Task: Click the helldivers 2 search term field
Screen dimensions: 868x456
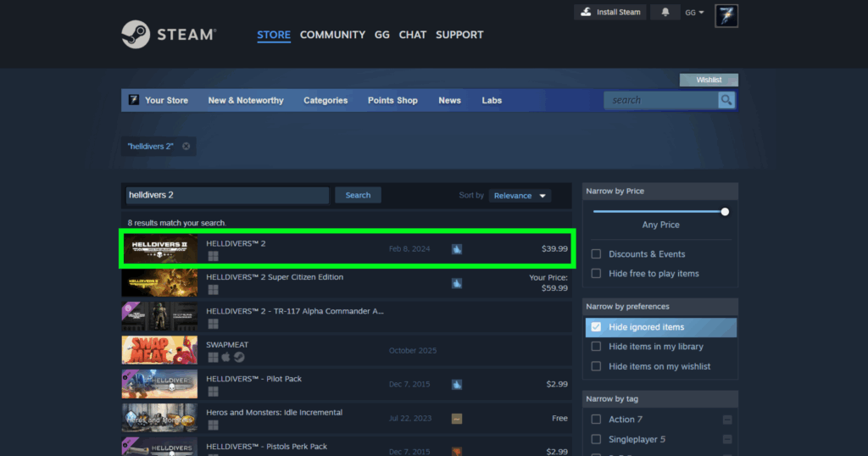Action: [x=227, y=195]
